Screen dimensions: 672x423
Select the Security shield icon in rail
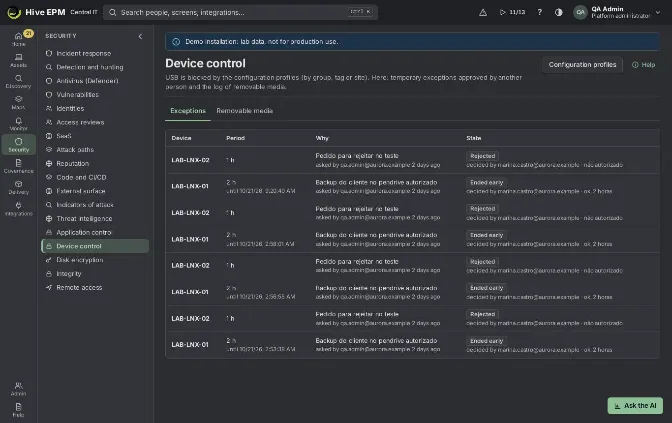18,145
